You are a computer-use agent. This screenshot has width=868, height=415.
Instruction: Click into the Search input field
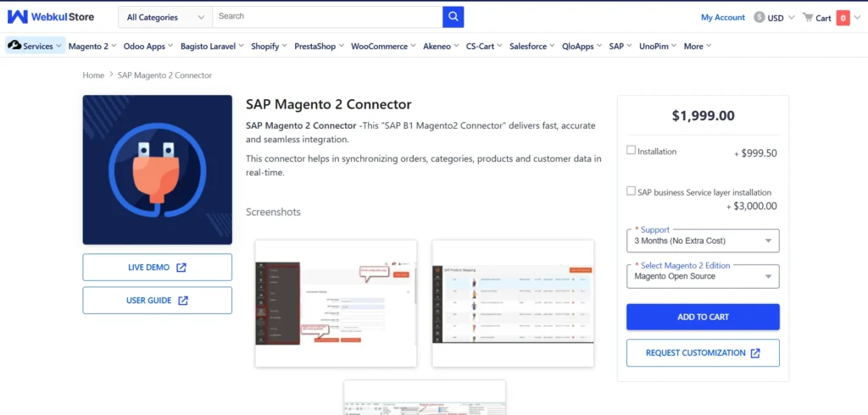[x=327, y=17]
